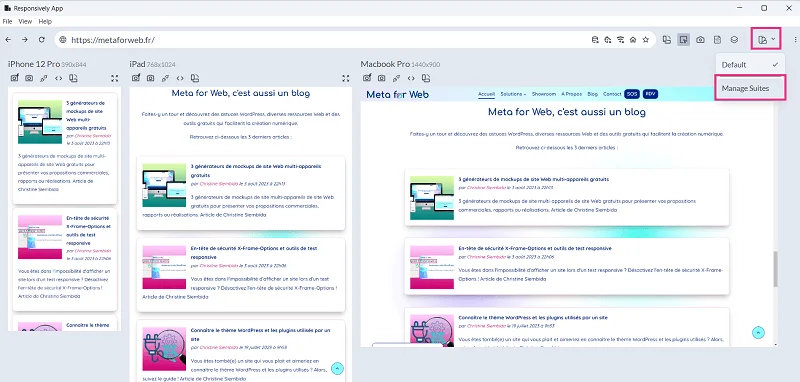Capture a full-page screenshot of the iPhone 12 Pro
This screenshot has height=382, width=800.
29,78
